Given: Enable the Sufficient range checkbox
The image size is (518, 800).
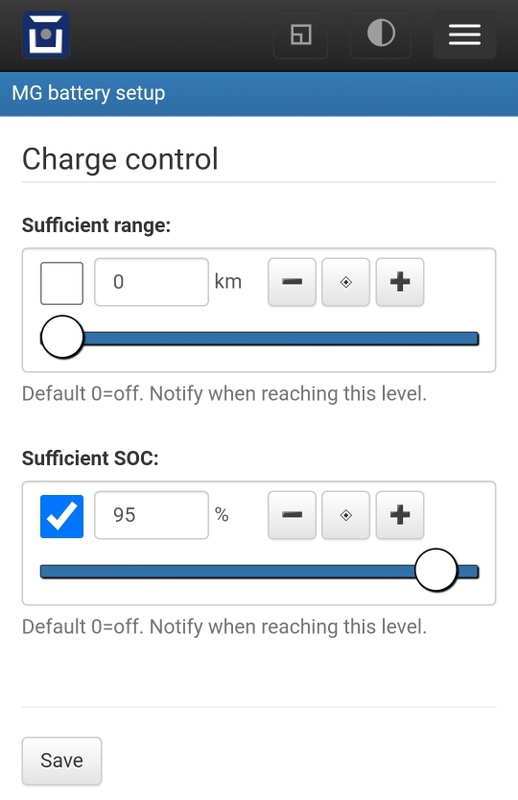Looking at the screenshot, I should pos(62,283).
